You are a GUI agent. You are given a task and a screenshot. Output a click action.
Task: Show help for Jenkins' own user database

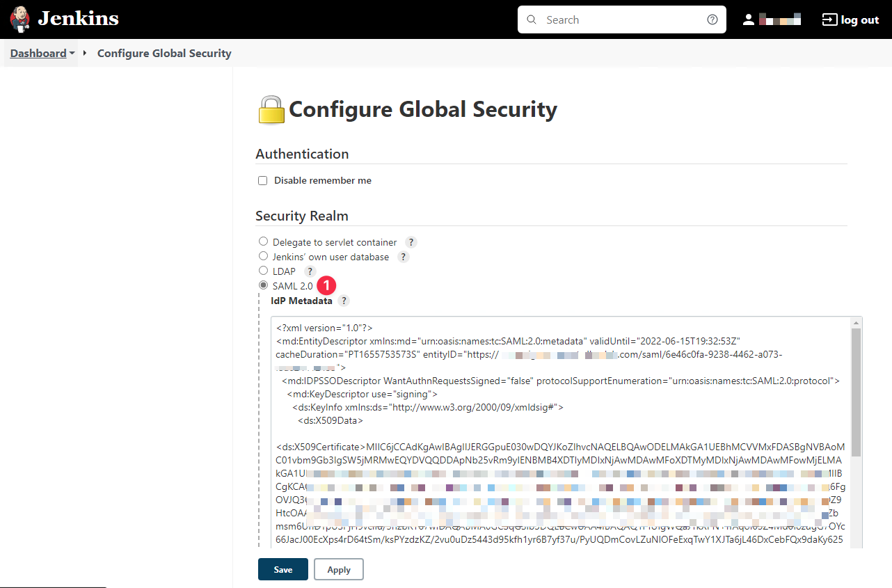403,257
